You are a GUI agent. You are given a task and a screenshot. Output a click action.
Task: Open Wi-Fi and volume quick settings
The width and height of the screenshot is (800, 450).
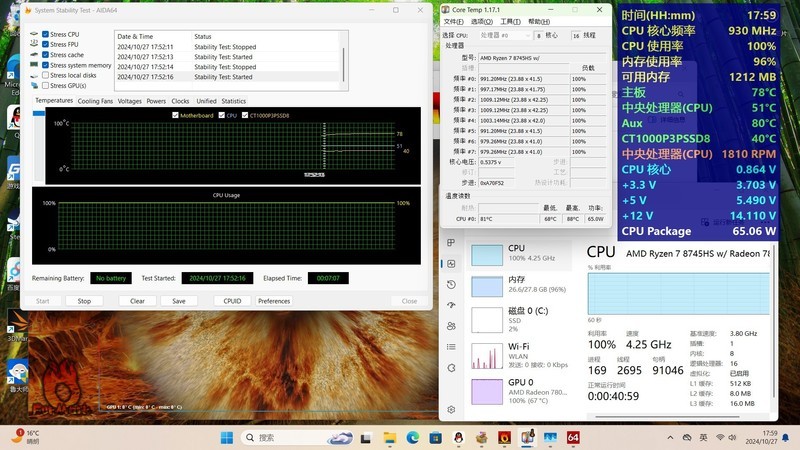(727, 437)
